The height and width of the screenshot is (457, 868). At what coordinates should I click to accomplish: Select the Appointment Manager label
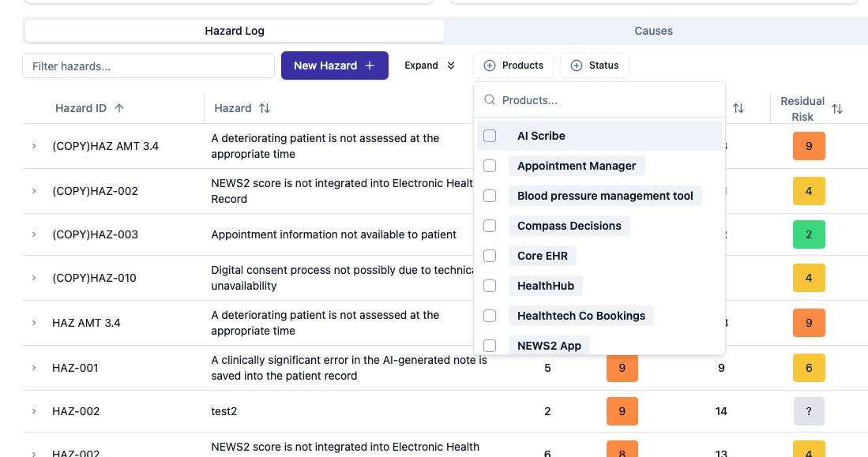coord(577,166)
